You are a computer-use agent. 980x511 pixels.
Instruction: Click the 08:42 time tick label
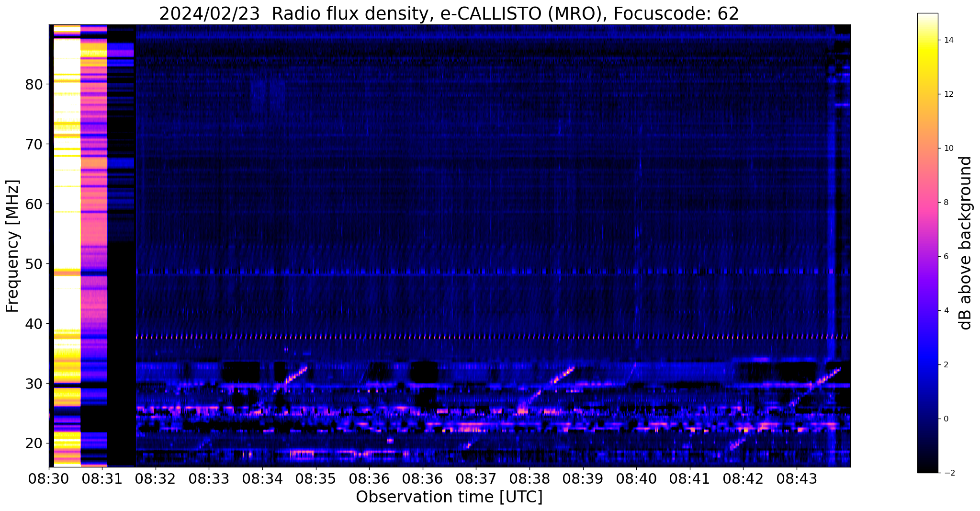pyautogui.click(x=743, y=479)
